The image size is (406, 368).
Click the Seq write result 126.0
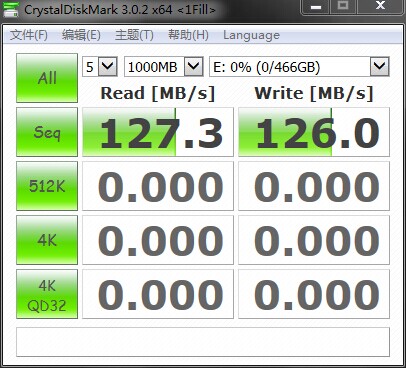(x=314, y=132)
